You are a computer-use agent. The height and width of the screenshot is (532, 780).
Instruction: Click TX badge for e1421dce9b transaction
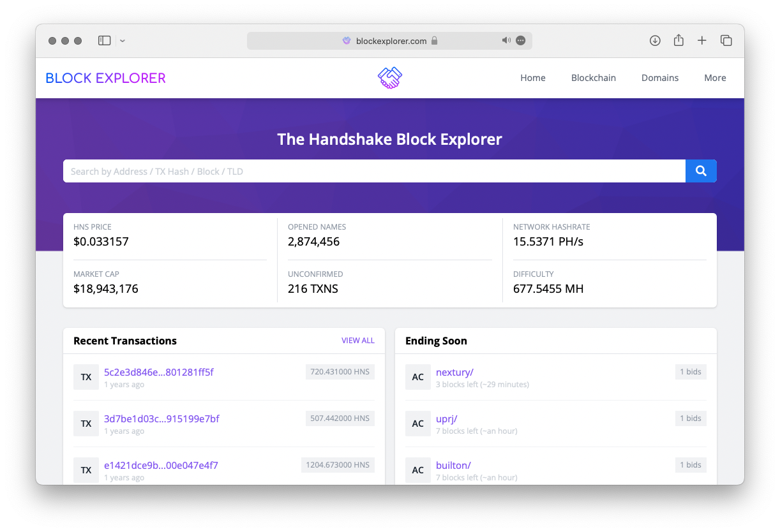click(86, 470)
